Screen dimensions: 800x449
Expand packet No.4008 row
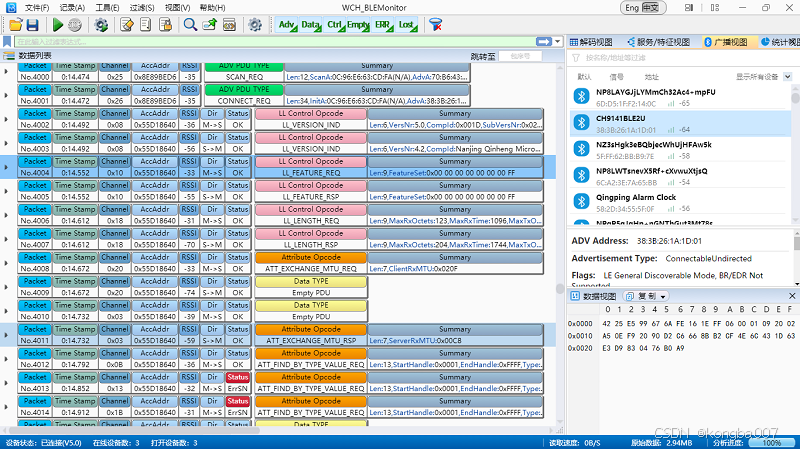[6, 263]
